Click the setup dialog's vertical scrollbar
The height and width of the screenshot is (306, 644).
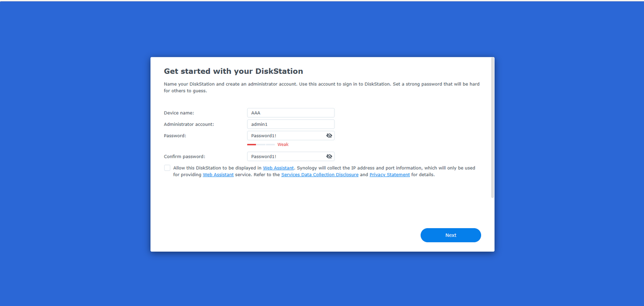click(x=493, y=128)
